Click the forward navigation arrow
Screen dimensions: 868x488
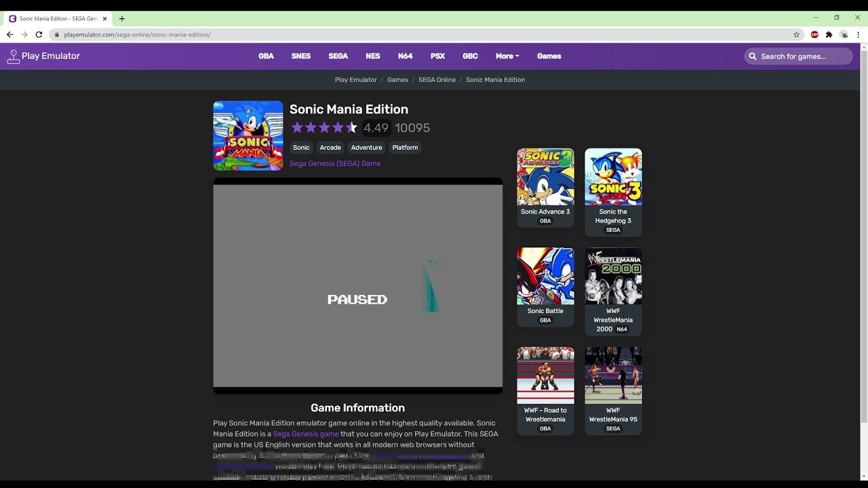(24, 35)
